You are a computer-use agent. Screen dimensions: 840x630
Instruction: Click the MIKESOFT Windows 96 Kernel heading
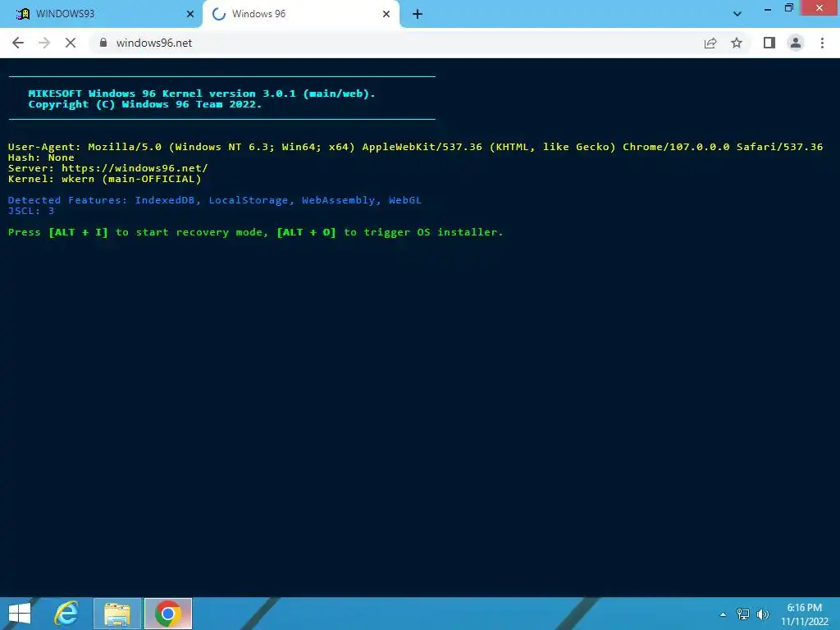click(x=202, y=94)
